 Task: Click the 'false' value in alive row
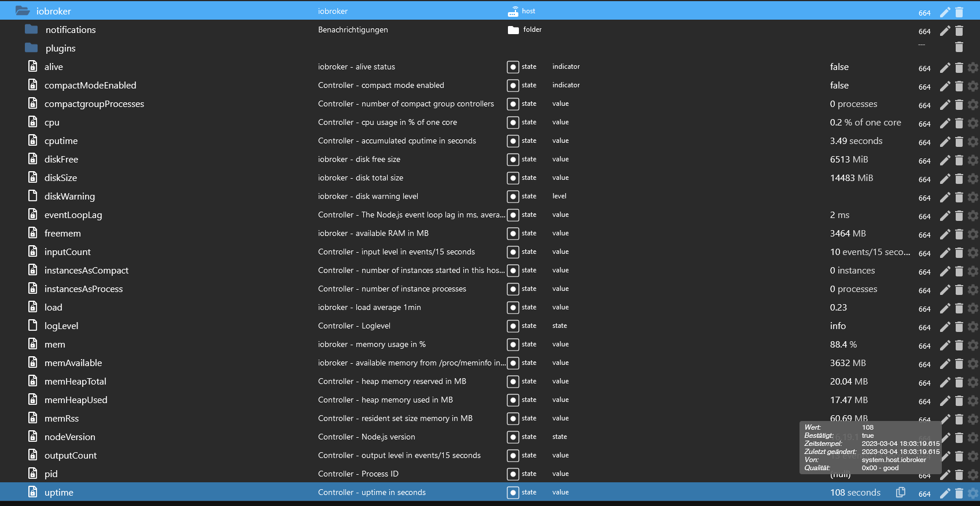tap(839, 67)
